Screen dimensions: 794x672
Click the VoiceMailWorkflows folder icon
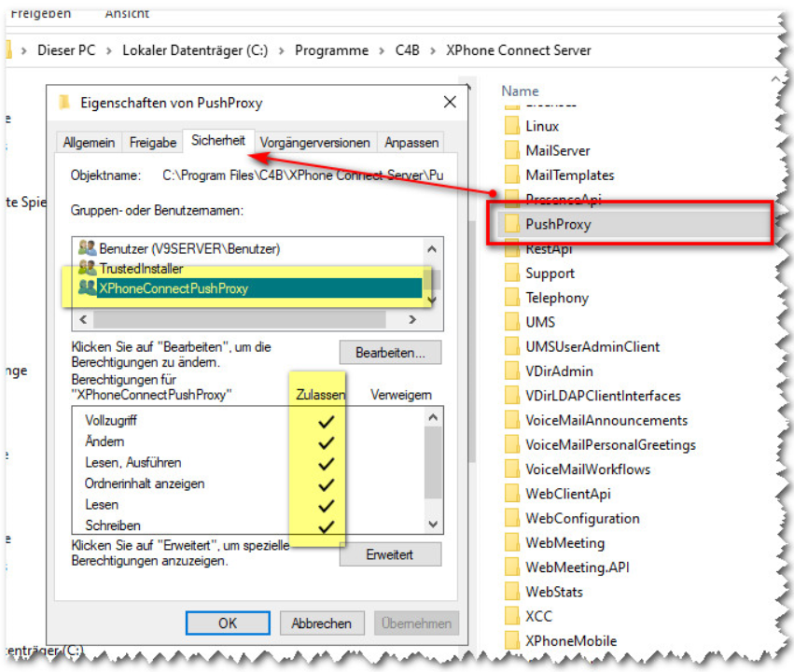[512, 469]
